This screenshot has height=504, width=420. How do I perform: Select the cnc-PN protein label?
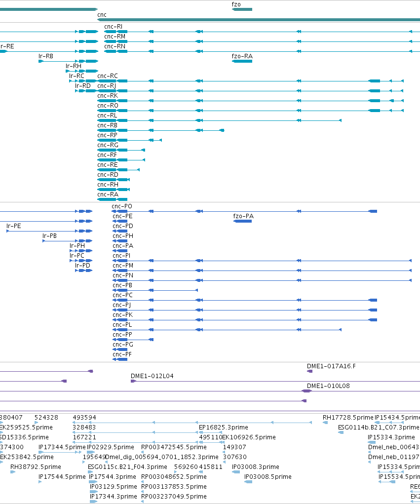123,275
